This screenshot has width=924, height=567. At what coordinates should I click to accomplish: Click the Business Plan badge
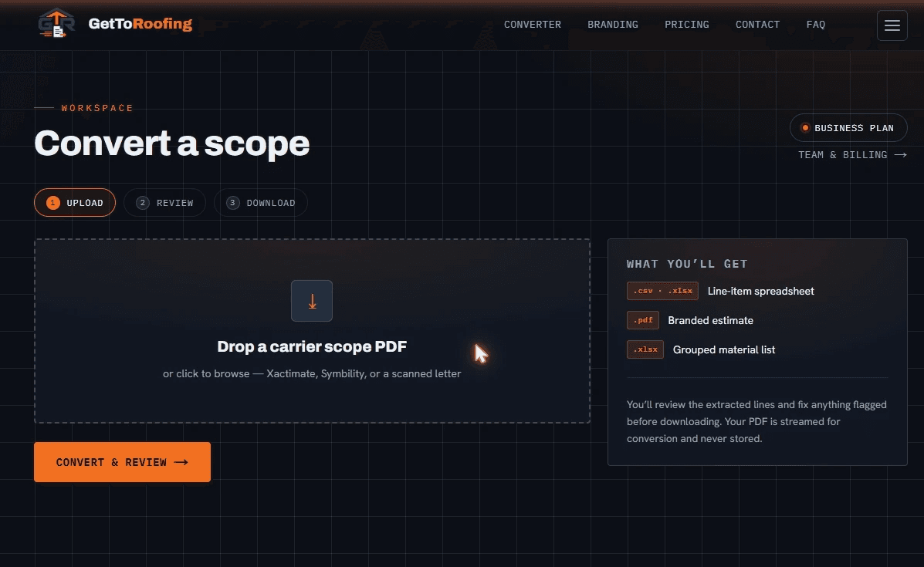coord(848,128)
